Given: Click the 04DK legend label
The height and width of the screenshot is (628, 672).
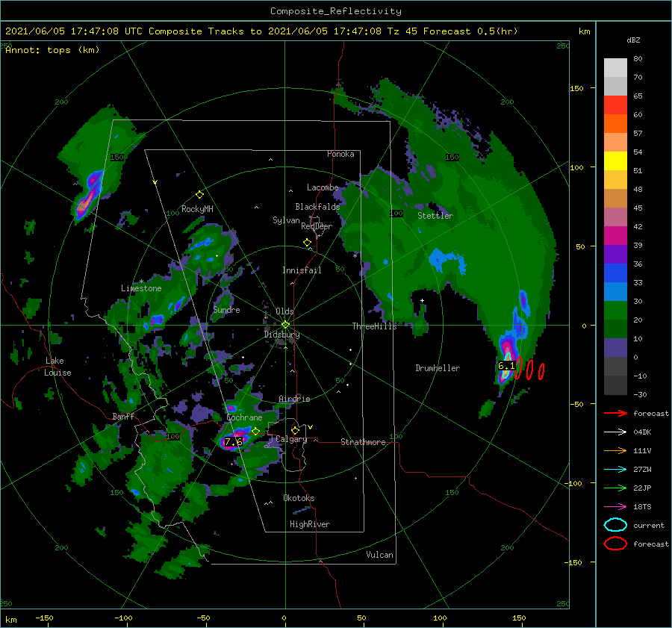Looking at the screenshot, I should pos(642,432).
